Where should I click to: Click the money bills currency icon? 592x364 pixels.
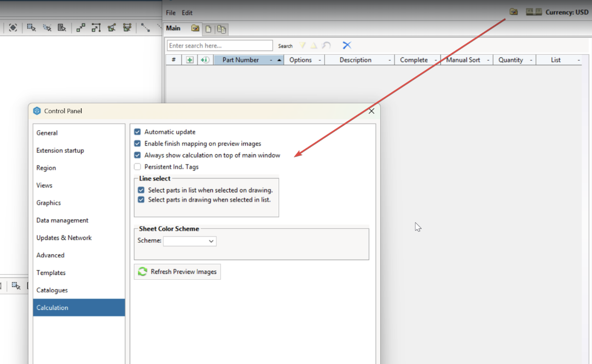(534, 12)
